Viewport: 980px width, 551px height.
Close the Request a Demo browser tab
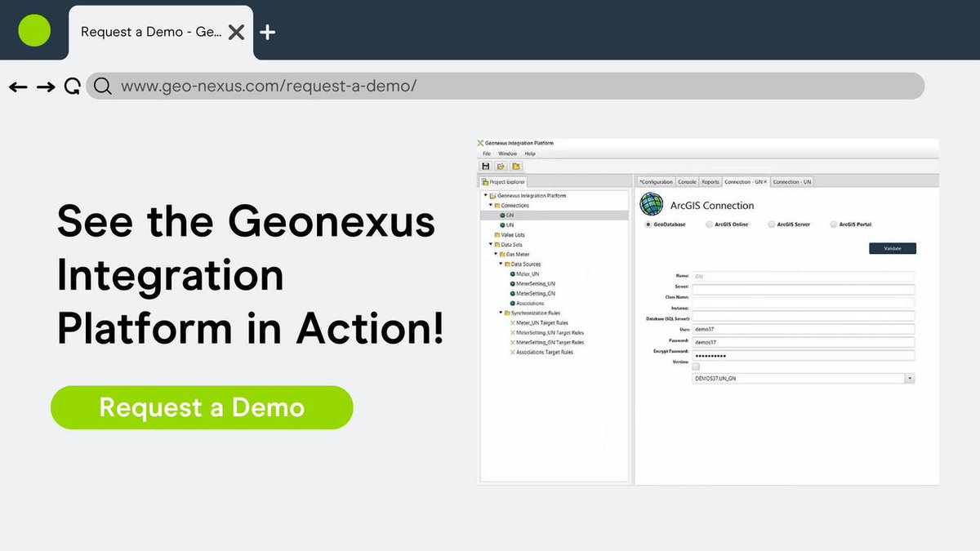point(236,33)
